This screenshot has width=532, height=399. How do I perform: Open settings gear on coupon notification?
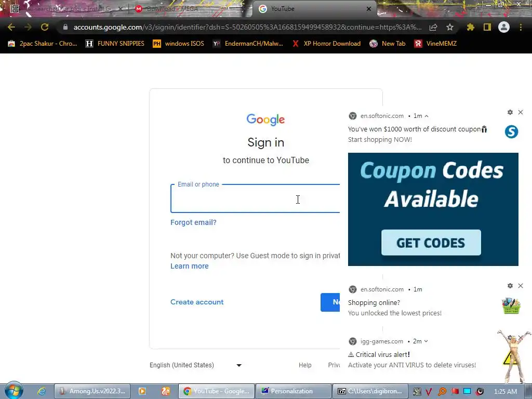510,112
